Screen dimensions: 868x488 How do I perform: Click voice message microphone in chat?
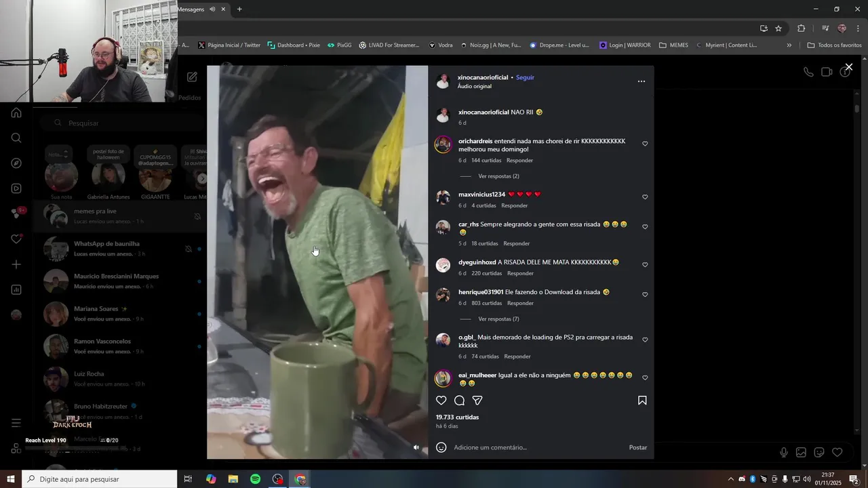pyautogui.click(x=784, y=453)
